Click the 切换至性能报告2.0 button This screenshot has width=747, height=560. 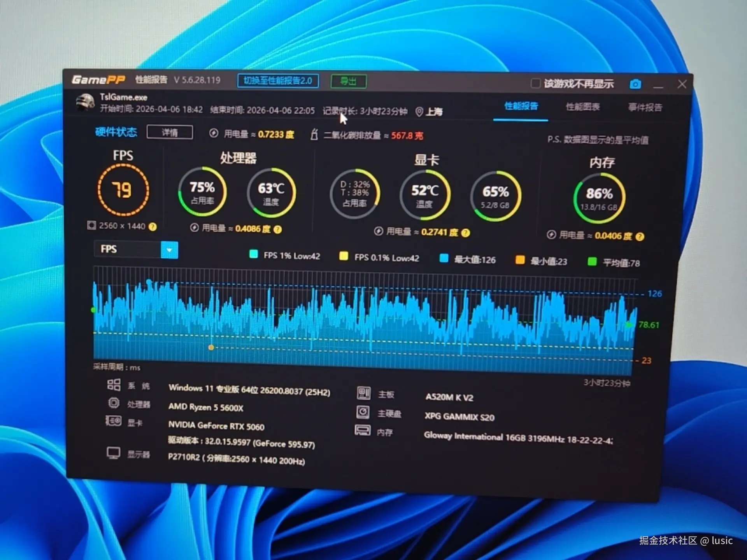(278, 81)
